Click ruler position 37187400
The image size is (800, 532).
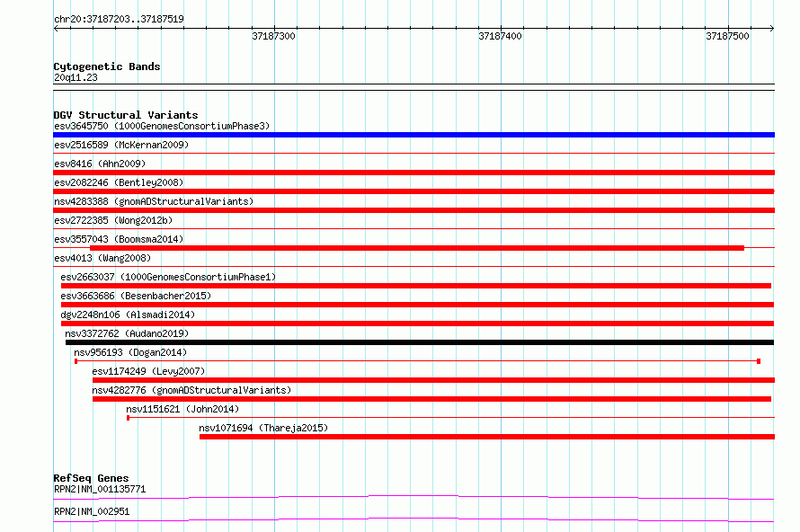tap(501, 36)
